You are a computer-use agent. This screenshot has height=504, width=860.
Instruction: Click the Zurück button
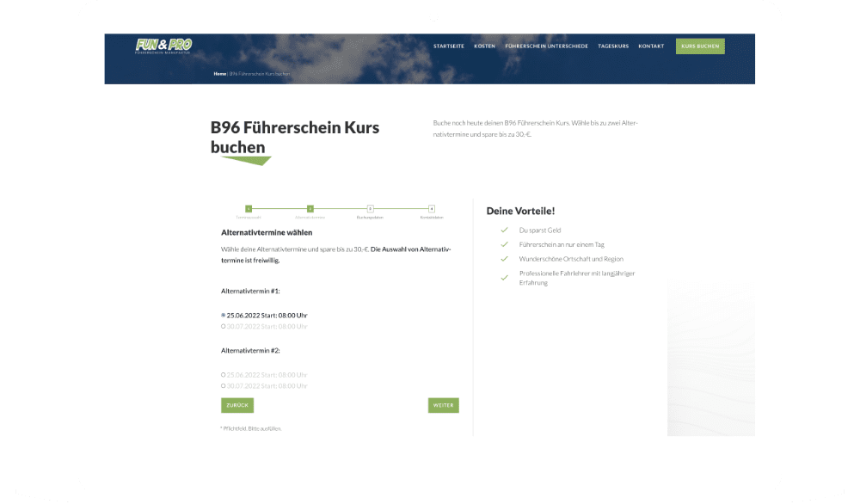coord(237,405)
